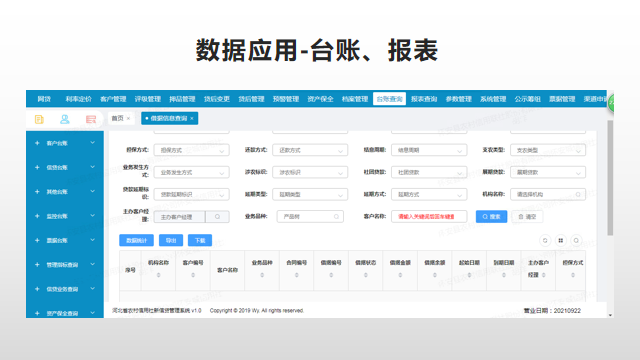Viewport: 640px width, 360px height.
Task: Click the blue 搜索 search button
Action: tap(491, 217)
